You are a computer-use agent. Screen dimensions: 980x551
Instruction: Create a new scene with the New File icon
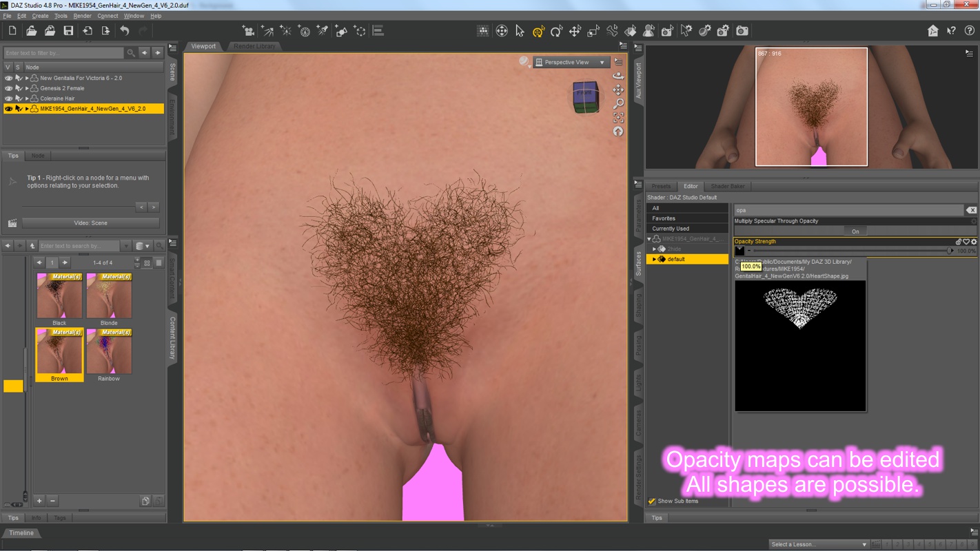pos(12,31)
